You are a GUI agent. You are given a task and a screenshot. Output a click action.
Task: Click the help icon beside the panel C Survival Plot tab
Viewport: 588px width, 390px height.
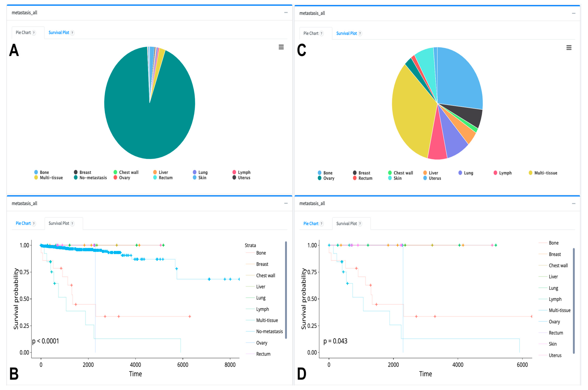(x=360, y=34)
